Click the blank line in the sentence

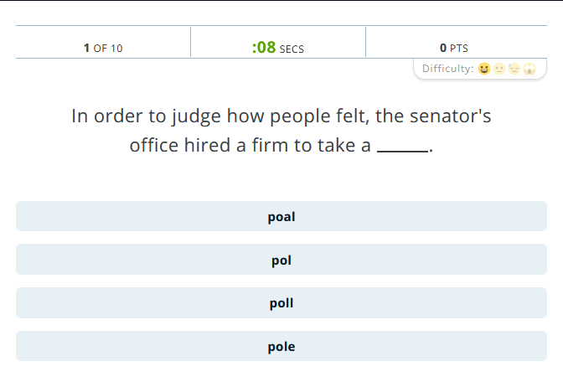402,148
